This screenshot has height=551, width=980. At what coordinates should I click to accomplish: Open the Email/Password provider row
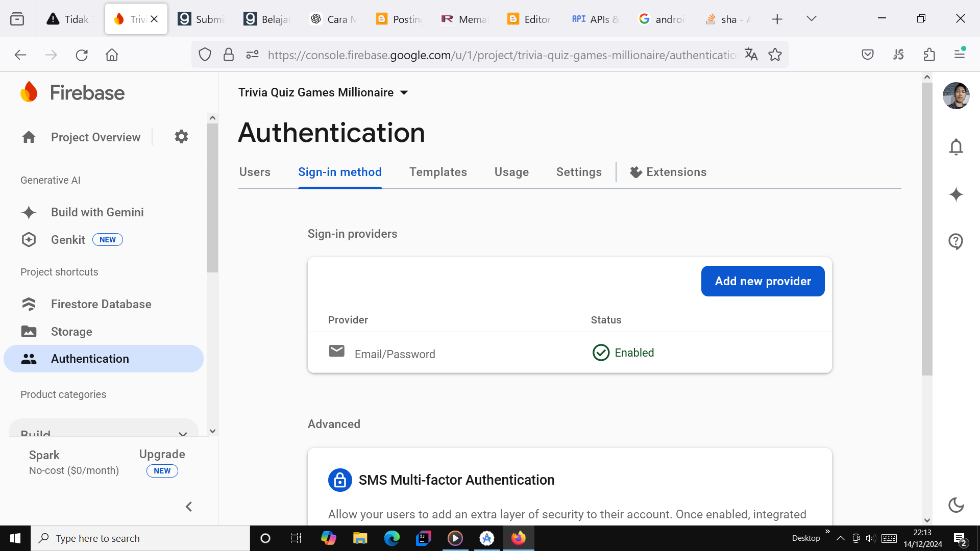[570, 353]
